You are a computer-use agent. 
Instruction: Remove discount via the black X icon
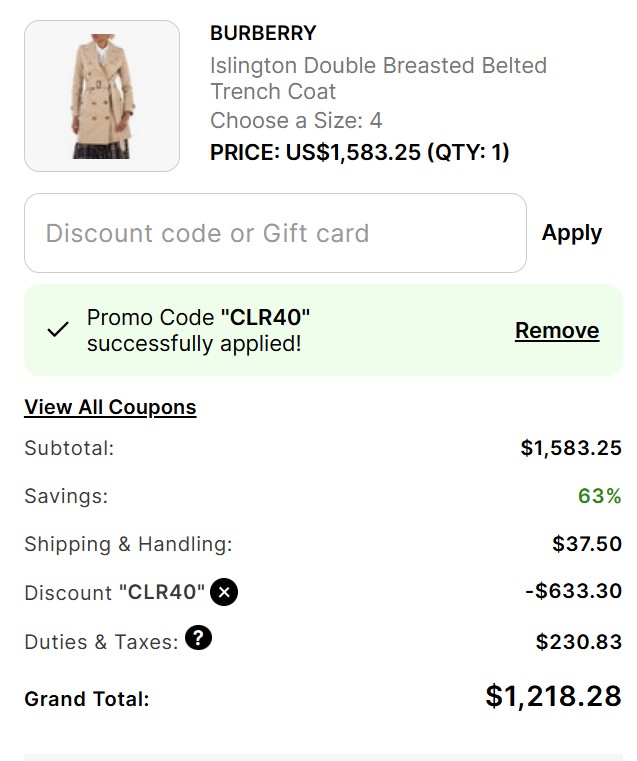(225, 592)
